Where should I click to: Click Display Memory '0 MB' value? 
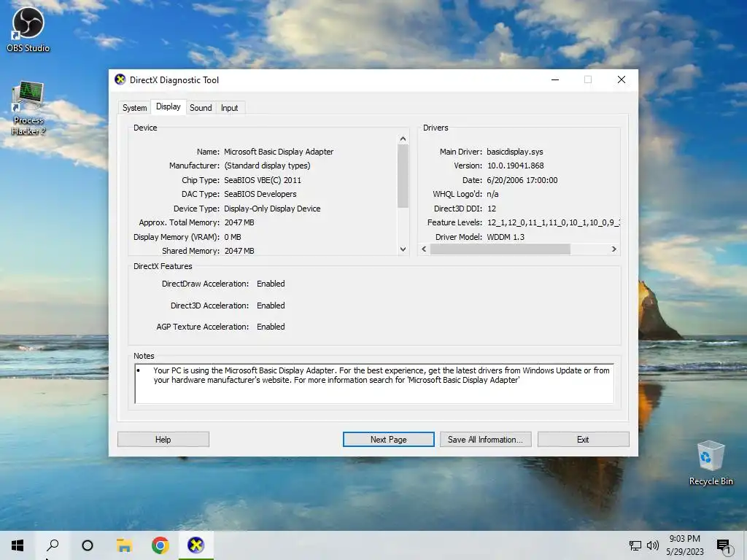click(x=233, y=237)
